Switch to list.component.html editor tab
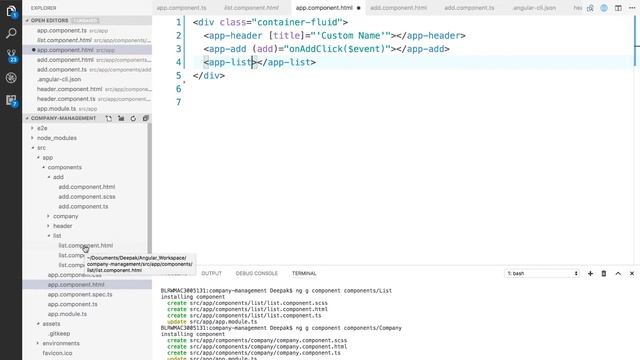The height and width of the screenshot is (360, 640). click(x=251, y=8)
